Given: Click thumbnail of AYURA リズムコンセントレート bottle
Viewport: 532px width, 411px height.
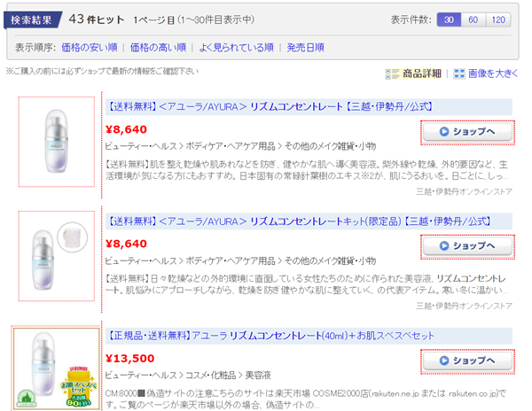Looking at the screenshot, I should click(57, 142).
